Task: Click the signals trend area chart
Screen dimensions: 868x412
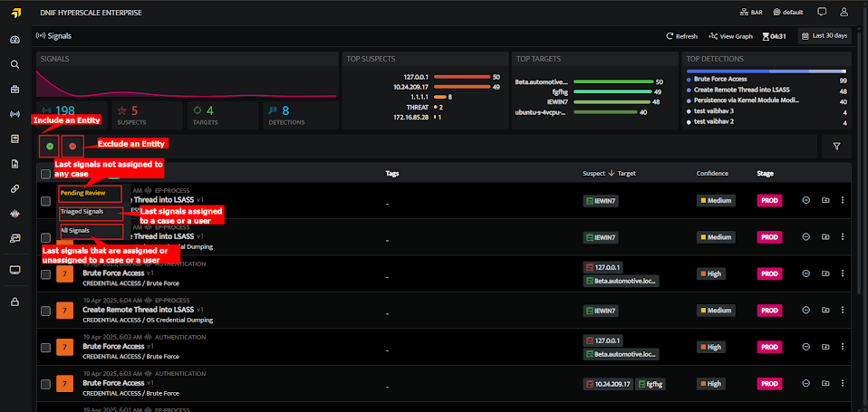Action: [188, 83]
